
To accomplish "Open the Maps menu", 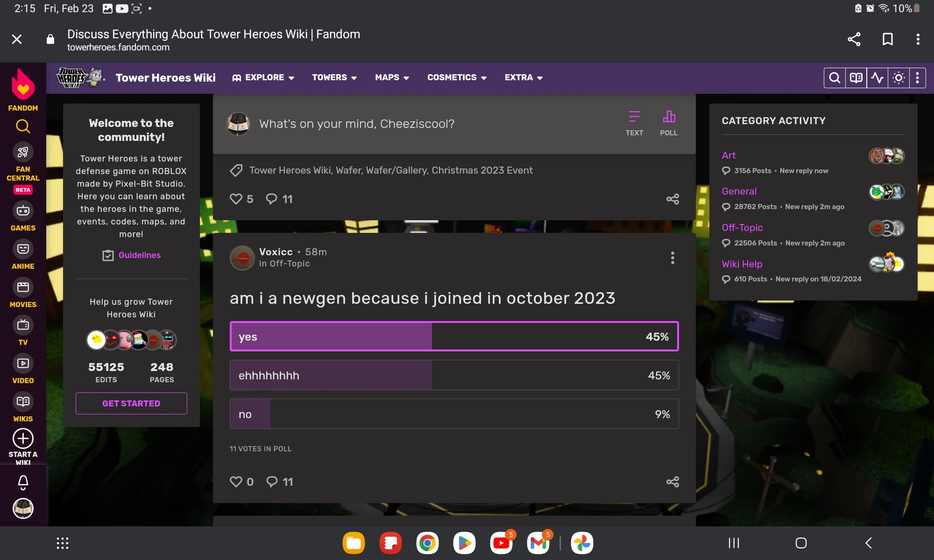I will pos(392,77).
